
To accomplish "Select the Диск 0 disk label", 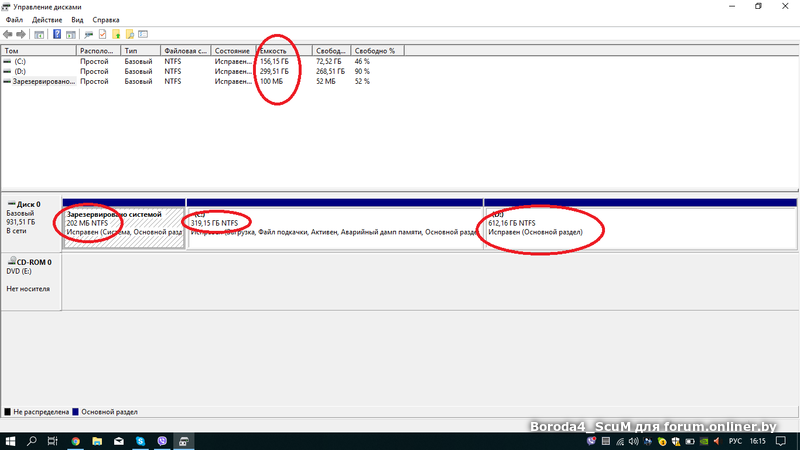I will (31, 224).
